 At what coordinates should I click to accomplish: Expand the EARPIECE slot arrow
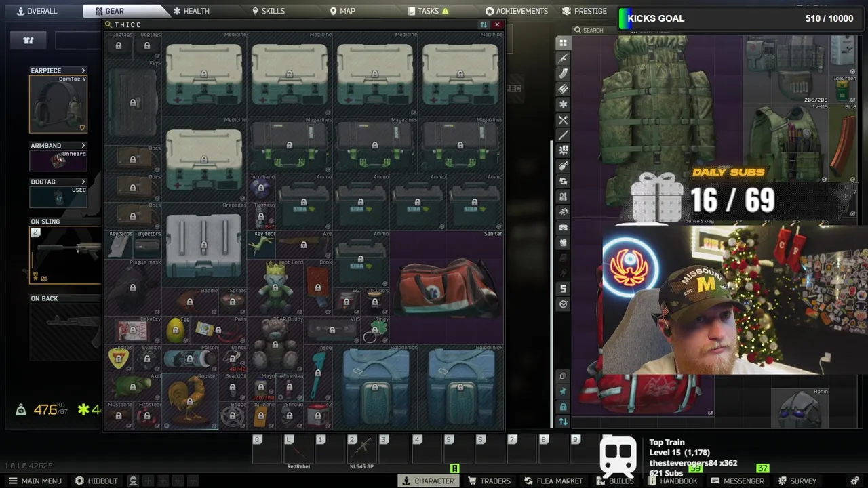[x=83, y=70]
